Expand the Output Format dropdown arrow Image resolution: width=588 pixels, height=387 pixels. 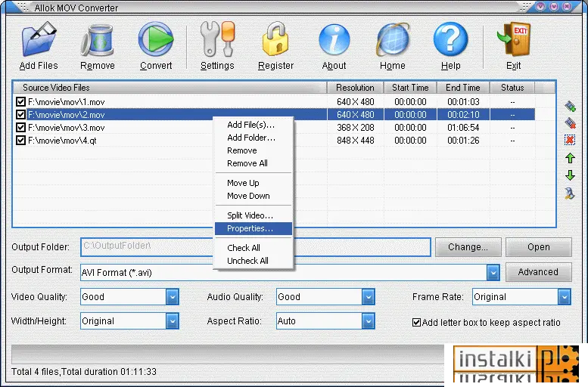493,273
